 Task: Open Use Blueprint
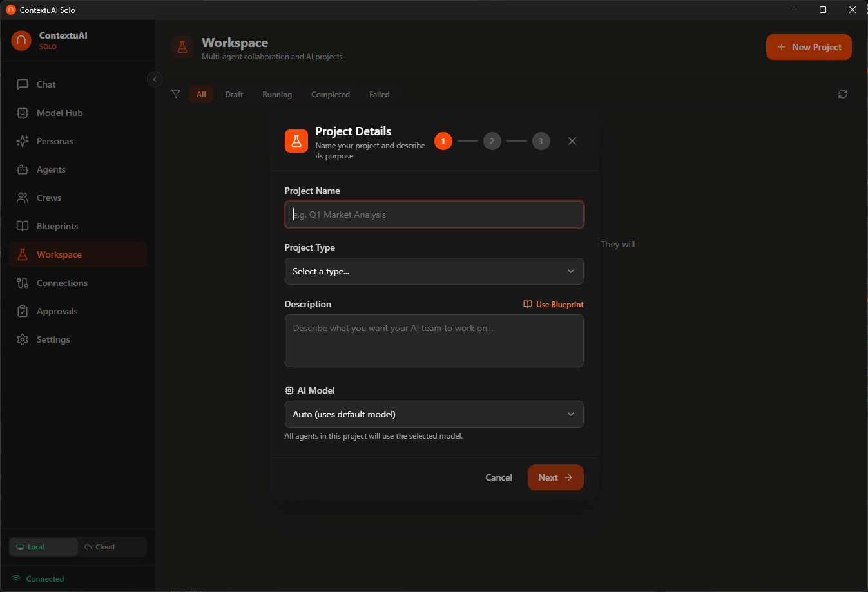point(553,304)
